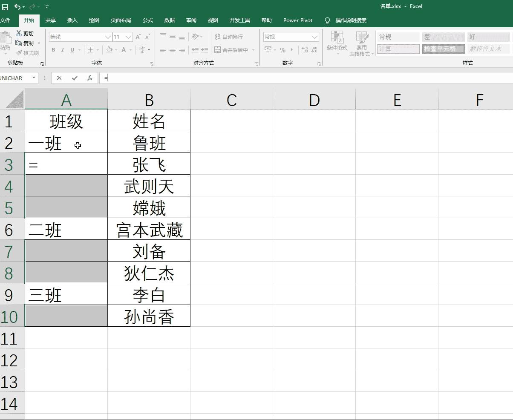Toggle Middle Align

point(173,37)
